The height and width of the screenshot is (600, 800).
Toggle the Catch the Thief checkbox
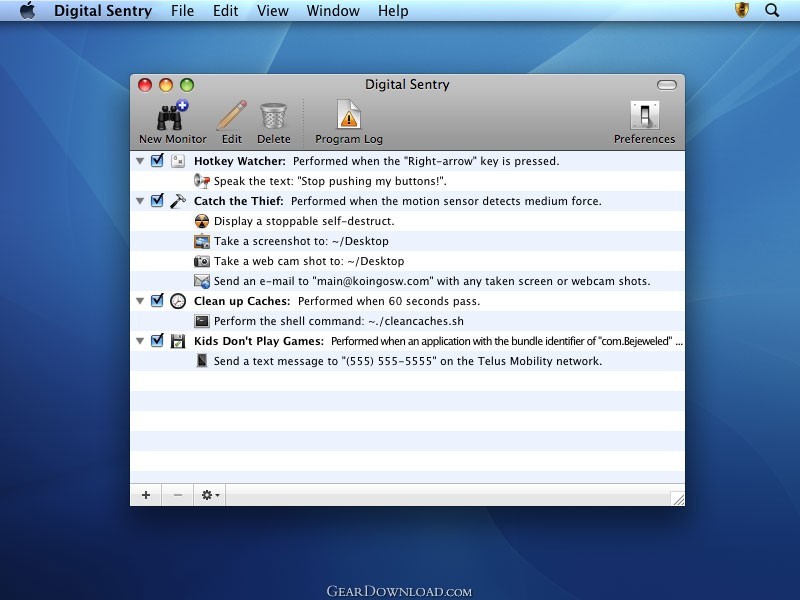pyautogui.click(x=157, y=201)
